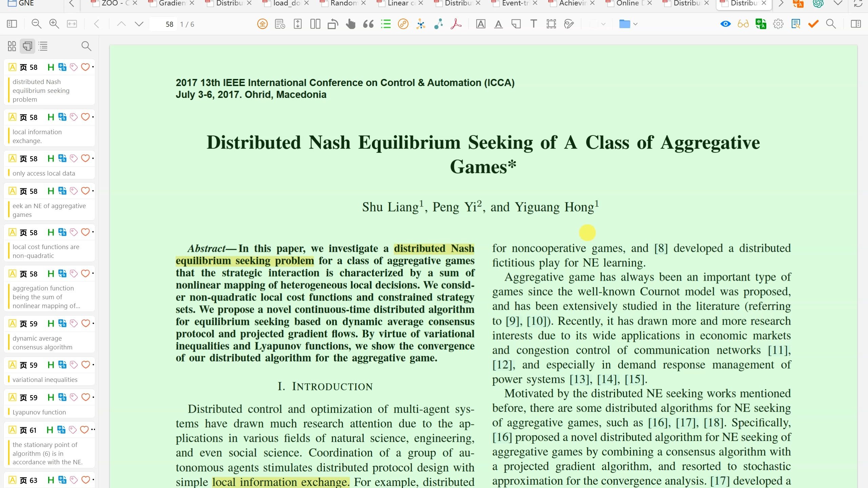
Task: Select the area screenshot tool
Action: click(x=551, y=24)
